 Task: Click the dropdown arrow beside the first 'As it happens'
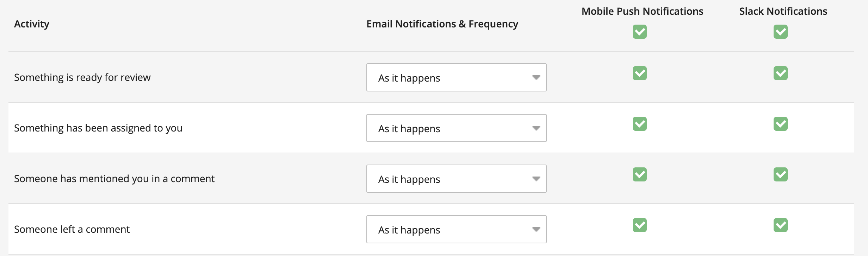[536, 77]
